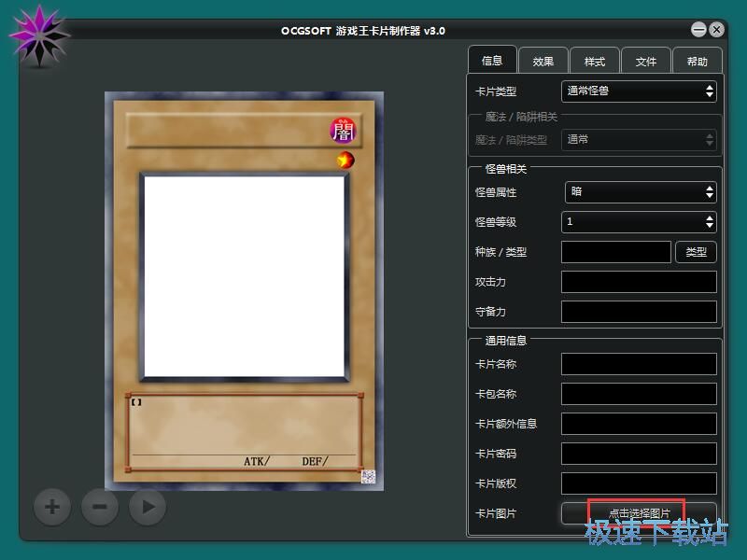This screenshot has height=560, width=747.
Task: Click the 种族/类型 input field
Action: (x=616, y=252)
